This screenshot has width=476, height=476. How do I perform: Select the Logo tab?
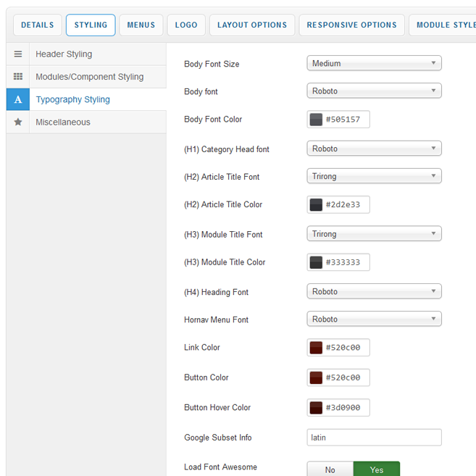point(186,25)
